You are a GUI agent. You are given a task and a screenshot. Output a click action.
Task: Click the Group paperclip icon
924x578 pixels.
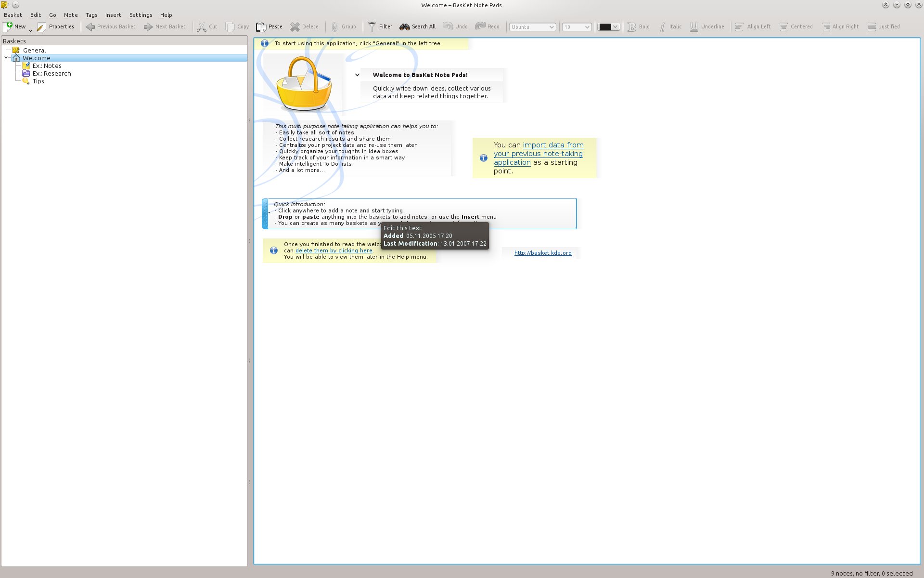(x=334, y=26)
